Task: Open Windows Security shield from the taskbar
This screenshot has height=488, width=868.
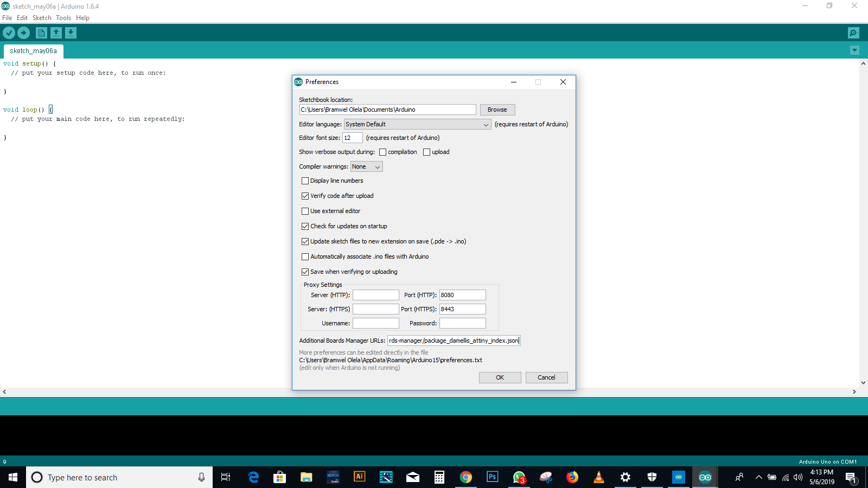Action: tap(652, 477)
